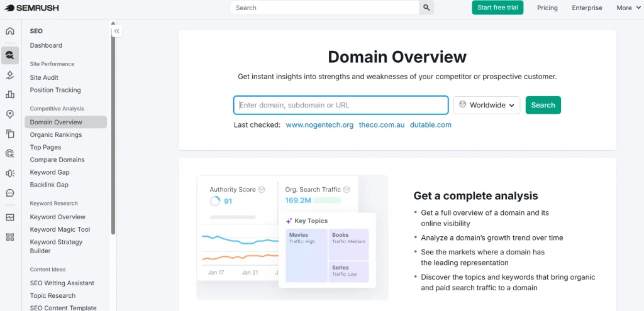Open the Worldwide region dropdown
This screenshot has height=311, width=644.
click(x=487, y=105)
